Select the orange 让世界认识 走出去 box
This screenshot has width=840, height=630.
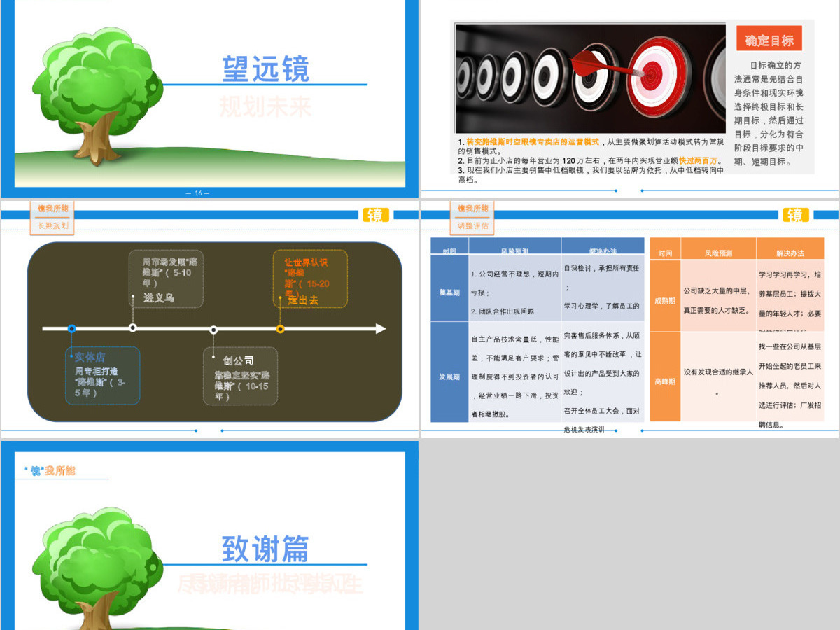click(310, 279)
